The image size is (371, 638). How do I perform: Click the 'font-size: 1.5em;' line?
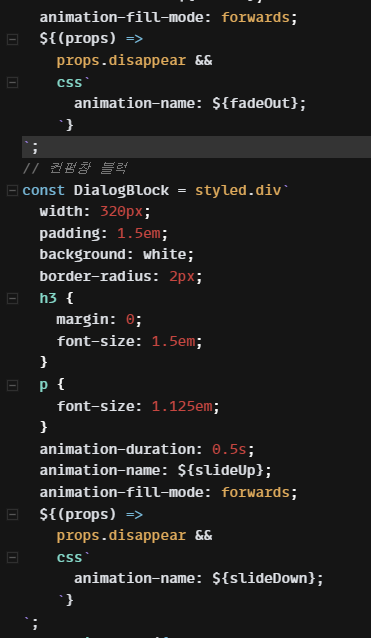click(130, 341)
